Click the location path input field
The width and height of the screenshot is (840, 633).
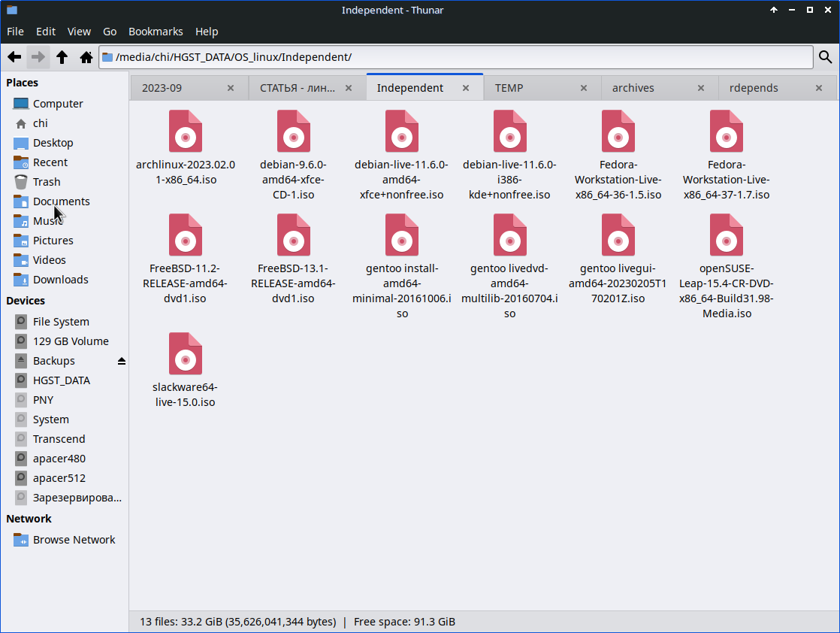click(x=456, y=57)
